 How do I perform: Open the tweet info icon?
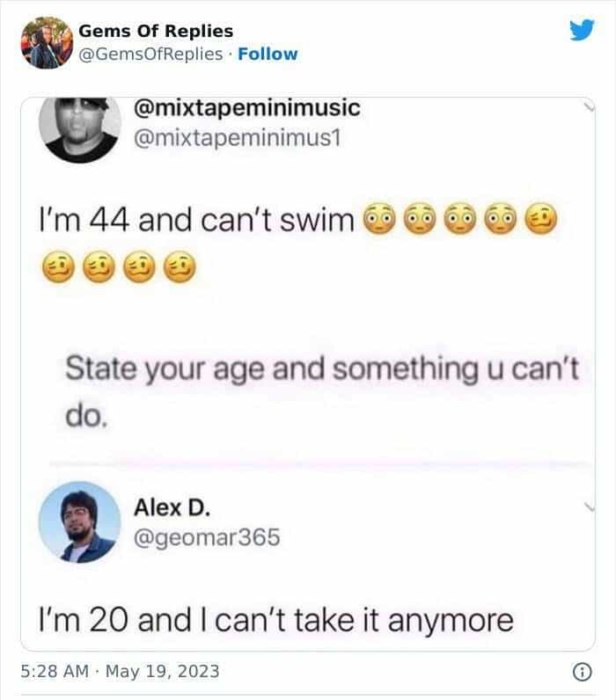[581, 673]
